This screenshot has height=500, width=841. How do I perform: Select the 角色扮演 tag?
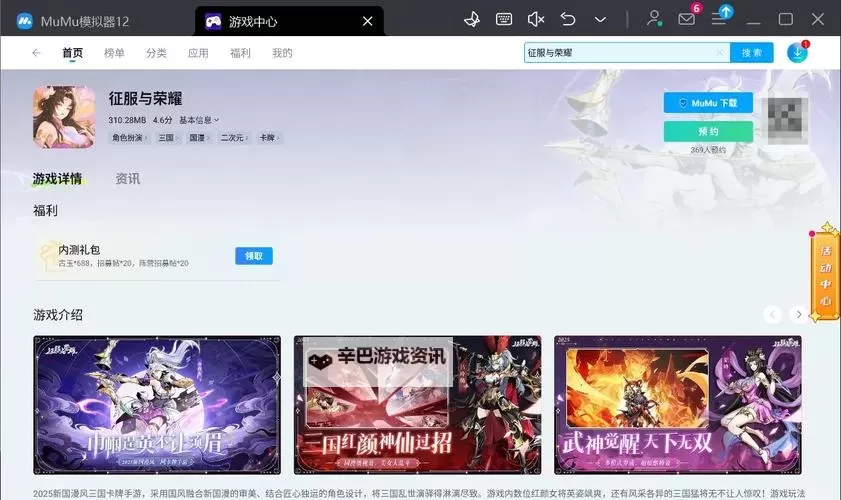(129, 138)
